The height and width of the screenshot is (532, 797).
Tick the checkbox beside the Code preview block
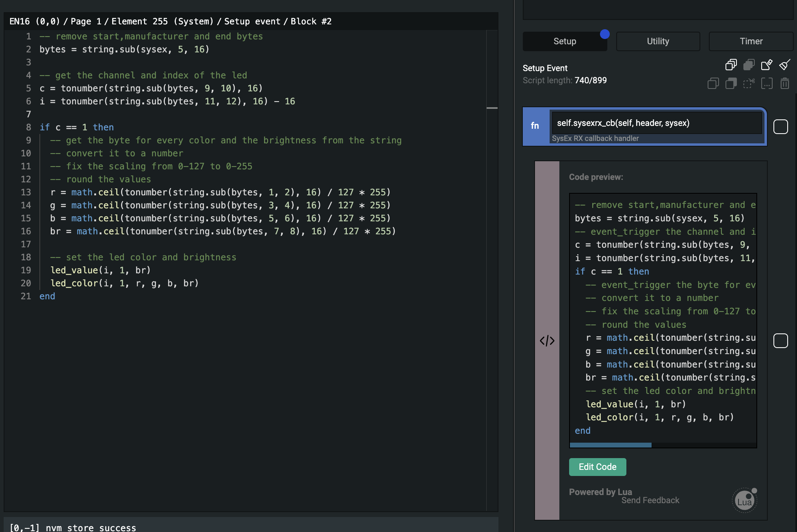point(780,340)
